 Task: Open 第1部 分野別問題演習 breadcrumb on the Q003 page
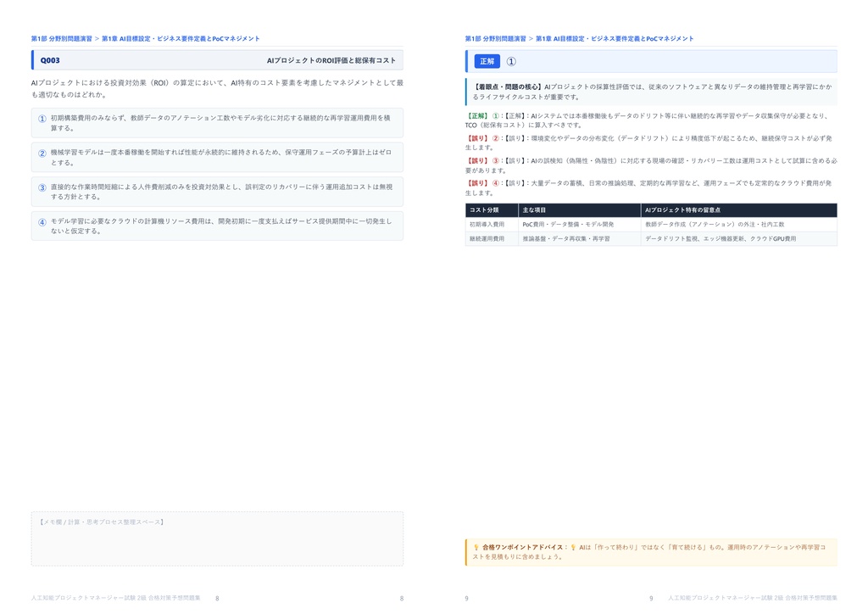coord(61,39)
